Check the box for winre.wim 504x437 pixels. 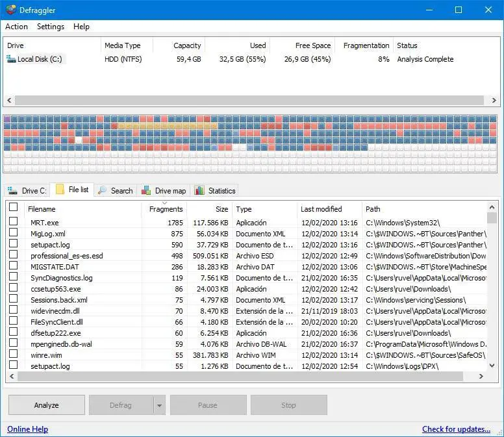coord(13,354)
